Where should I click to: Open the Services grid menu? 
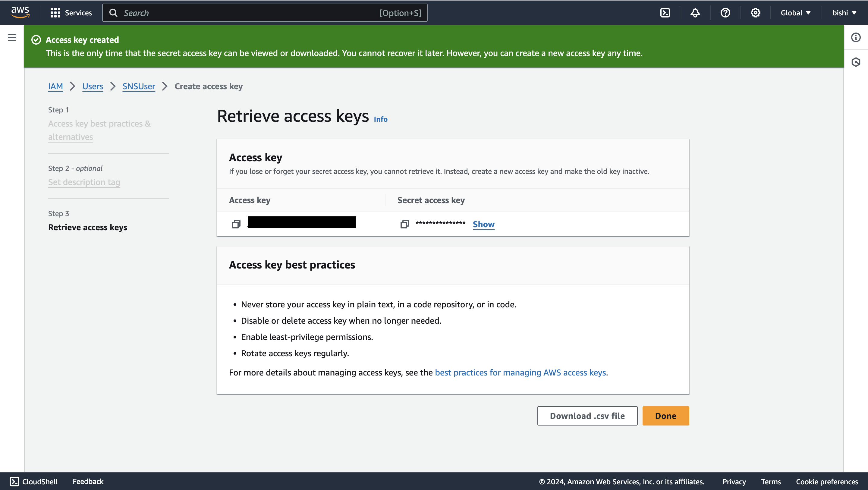coord(71,13)
